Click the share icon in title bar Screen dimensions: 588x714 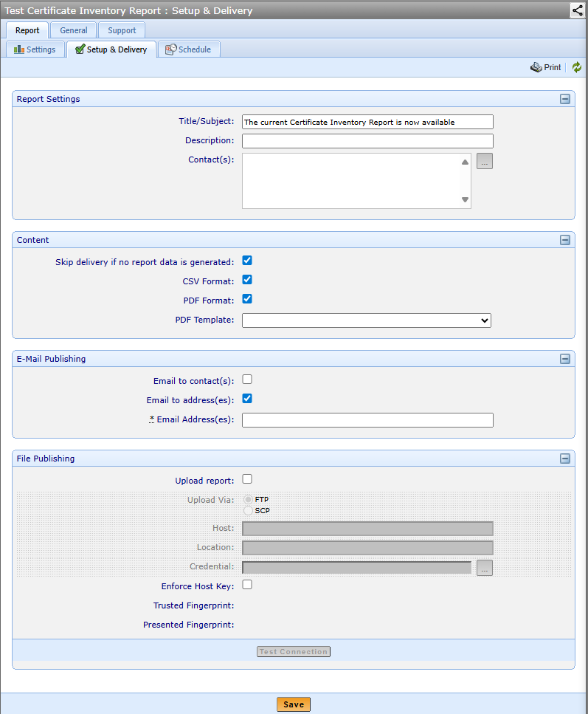click(577, 10)
